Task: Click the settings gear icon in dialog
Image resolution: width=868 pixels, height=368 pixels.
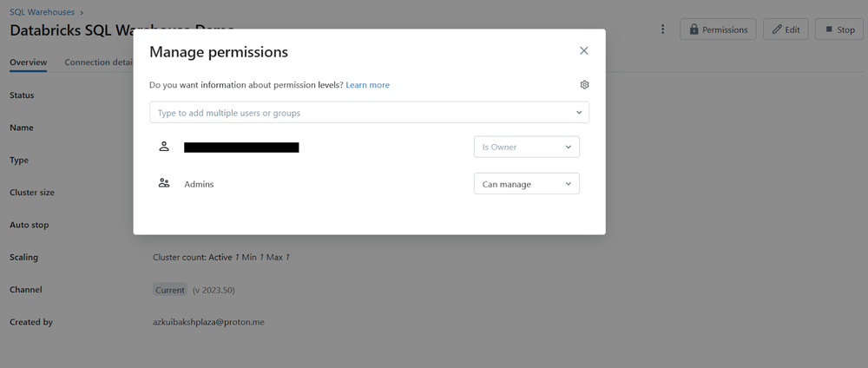Action: 584,85
